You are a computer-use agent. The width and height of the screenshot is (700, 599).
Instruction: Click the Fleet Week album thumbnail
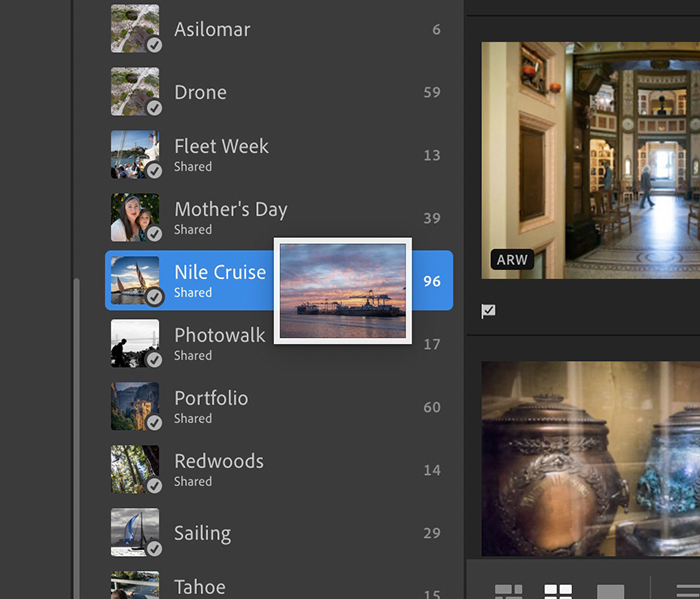coord(135,154)
